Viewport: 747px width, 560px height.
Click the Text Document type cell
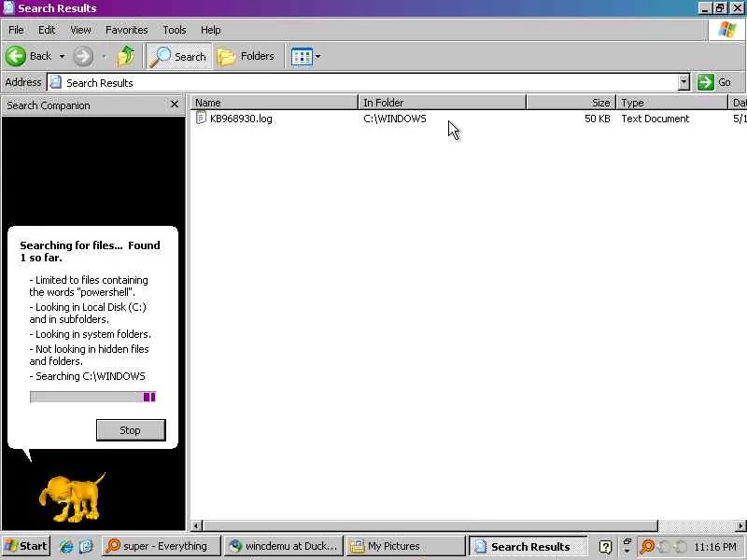tap(655, 119)
